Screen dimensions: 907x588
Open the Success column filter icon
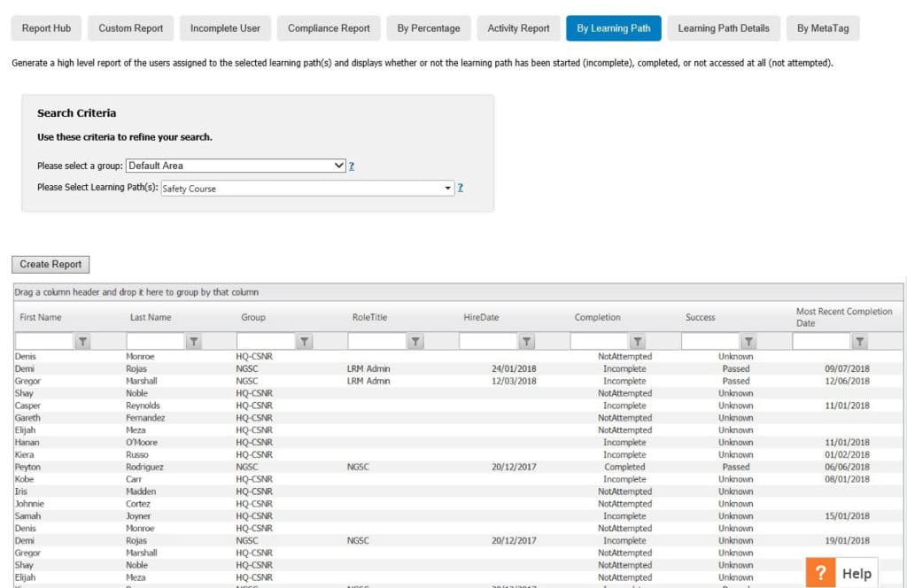(x=748, y=342)
